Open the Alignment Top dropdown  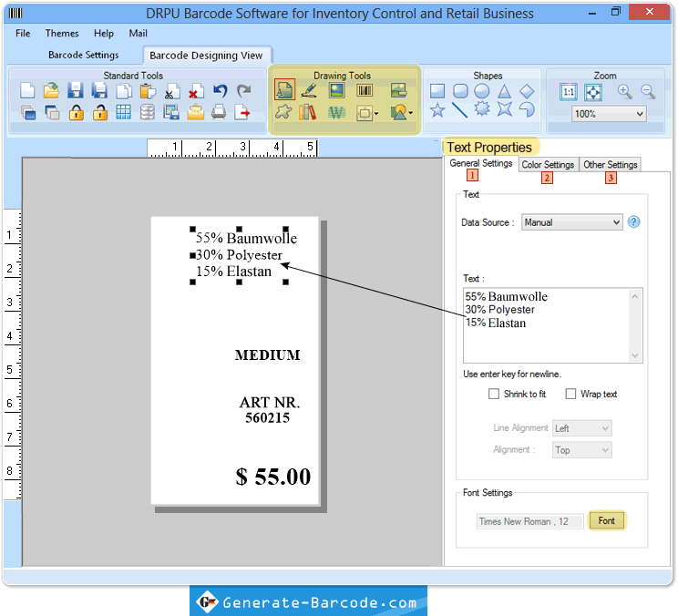(581, 450)
